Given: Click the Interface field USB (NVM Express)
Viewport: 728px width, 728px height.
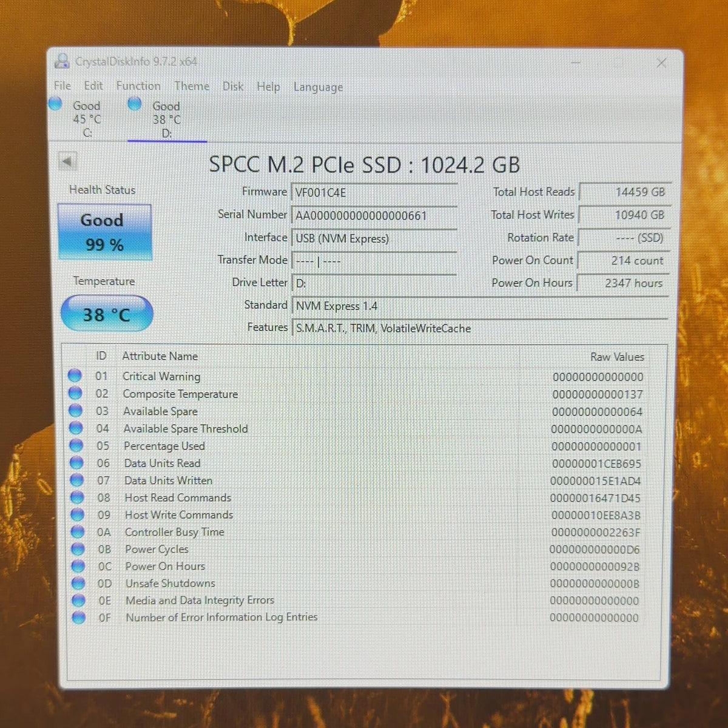Looking at the screenshot, I should pos(374,238).
